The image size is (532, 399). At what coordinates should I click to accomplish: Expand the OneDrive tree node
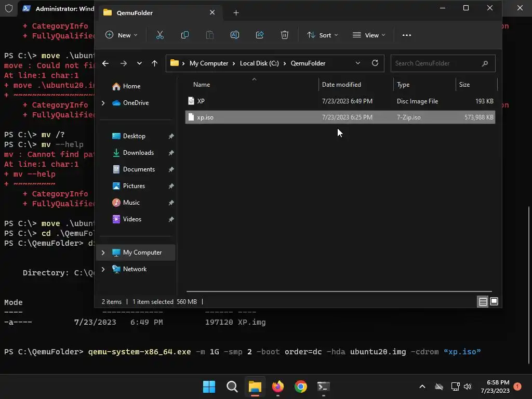pos(103,103)
